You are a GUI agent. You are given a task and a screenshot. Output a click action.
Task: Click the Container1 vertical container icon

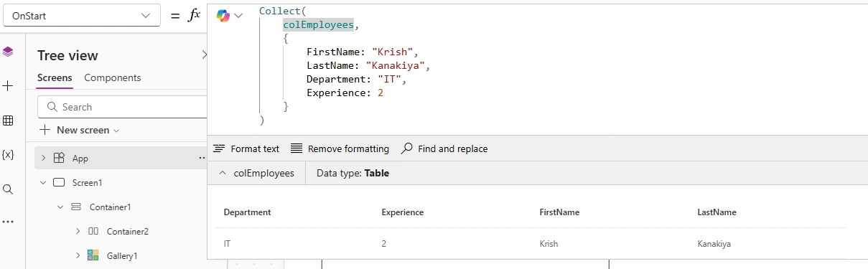(76, 207)
